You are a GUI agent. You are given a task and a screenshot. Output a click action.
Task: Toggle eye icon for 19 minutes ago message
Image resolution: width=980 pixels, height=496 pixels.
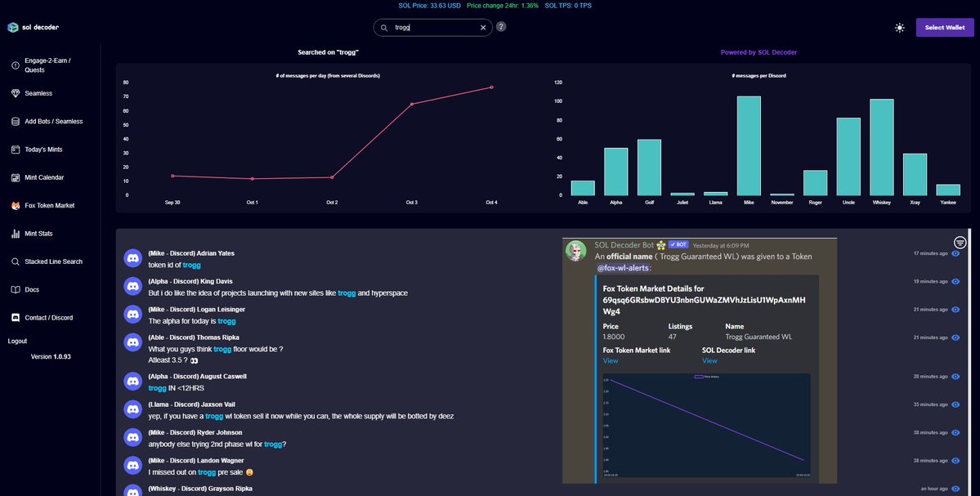point(955,282)
